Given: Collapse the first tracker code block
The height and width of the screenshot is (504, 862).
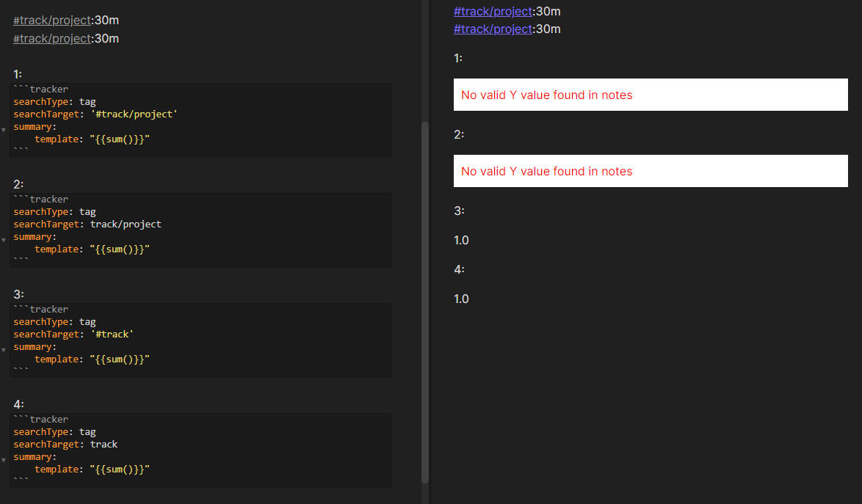Looking at the screenshot, I should tap(3, 129).
